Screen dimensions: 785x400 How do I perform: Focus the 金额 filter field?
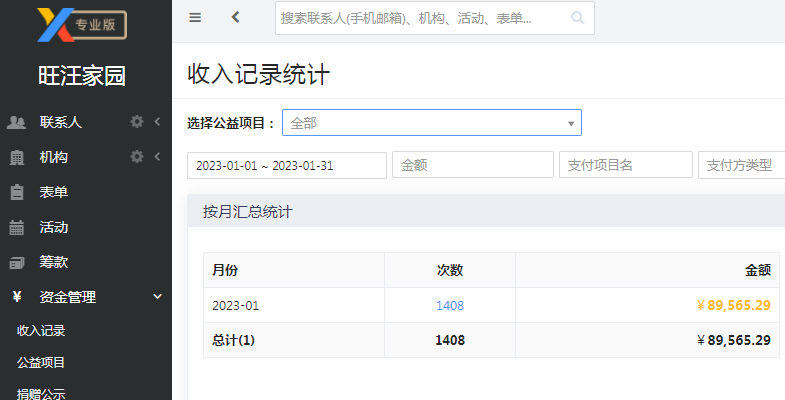coord(473,165)
